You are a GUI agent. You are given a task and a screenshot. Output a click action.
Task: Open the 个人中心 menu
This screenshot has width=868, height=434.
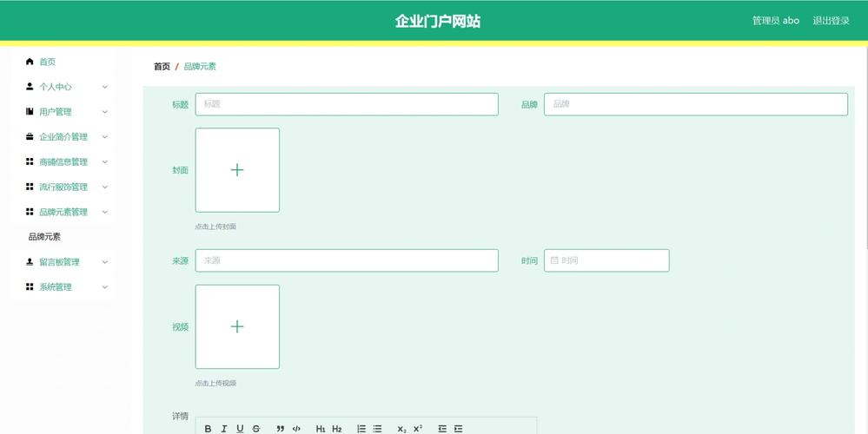point(63,87)
